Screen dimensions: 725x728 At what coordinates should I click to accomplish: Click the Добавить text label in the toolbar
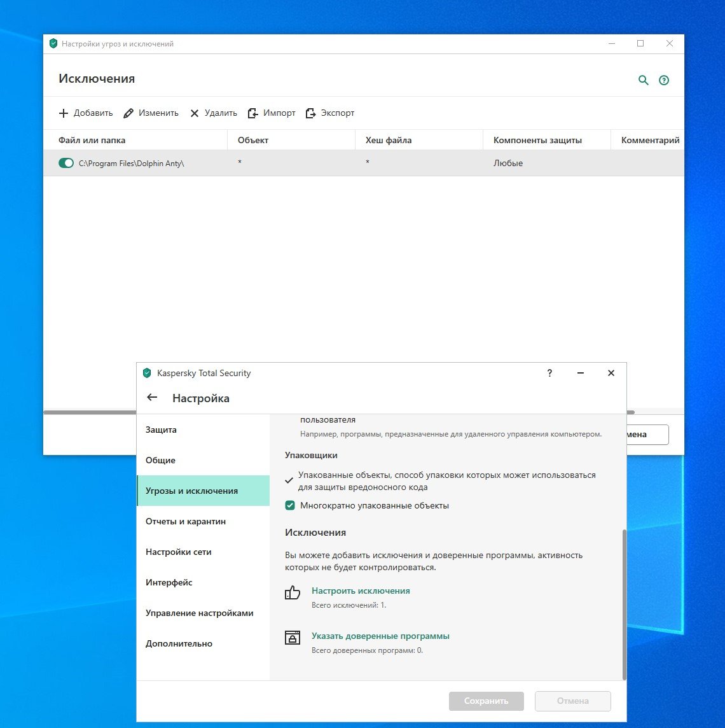[x=93, y=113]
